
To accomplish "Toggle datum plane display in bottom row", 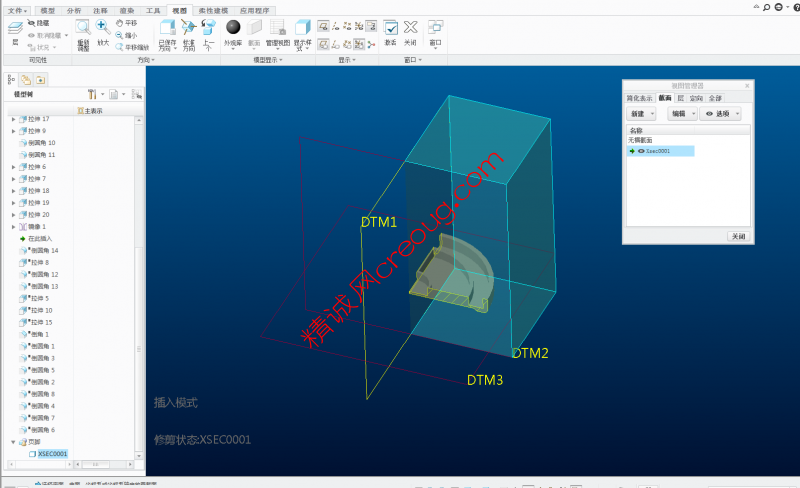I will (x=323, y=44).
